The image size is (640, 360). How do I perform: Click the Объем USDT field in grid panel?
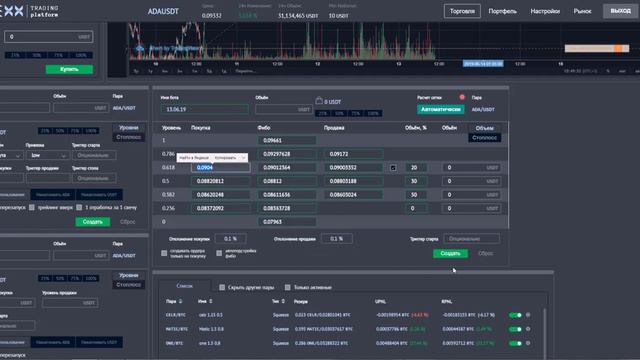tap(283, 109)
